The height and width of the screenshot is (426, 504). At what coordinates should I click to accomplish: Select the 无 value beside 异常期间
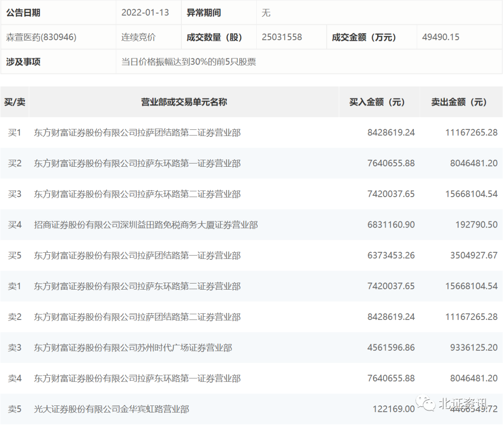point(266,13)
